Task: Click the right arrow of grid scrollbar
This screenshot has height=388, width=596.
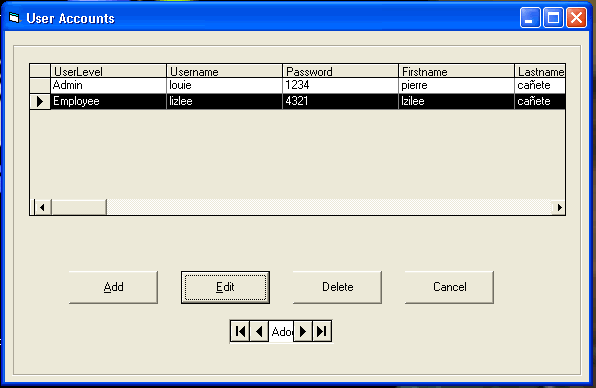Action: click(559, 207)
